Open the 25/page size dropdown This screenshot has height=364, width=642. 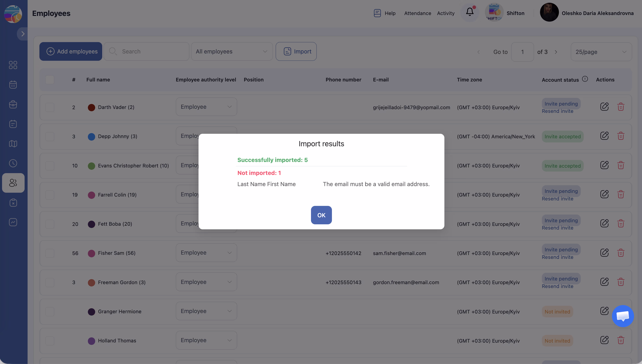601,52
